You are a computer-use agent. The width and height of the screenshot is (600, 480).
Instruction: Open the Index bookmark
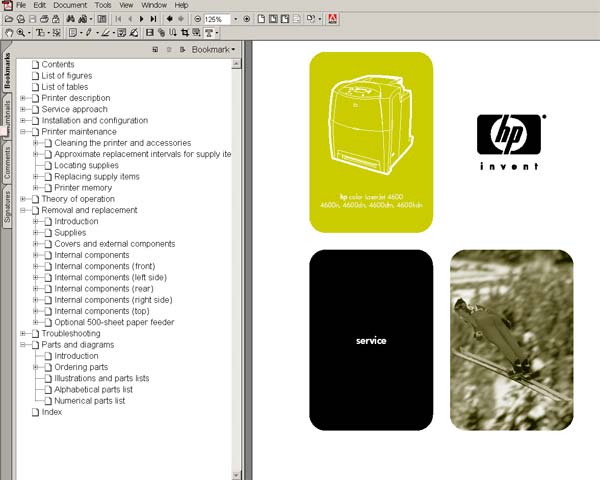click(x=52, y=412)
